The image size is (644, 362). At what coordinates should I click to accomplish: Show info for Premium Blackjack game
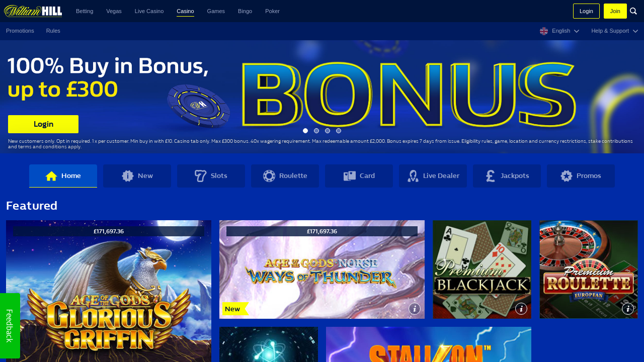point(521,309)
